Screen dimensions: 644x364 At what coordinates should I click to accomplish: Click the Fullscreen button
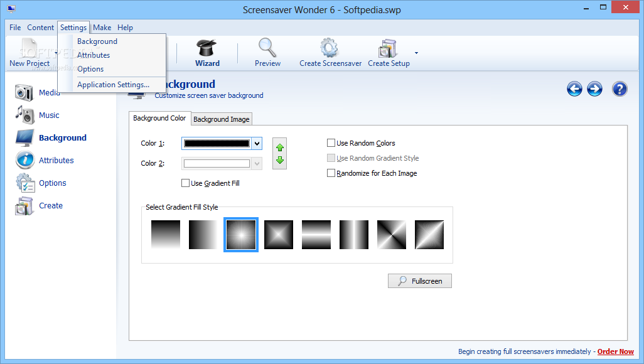point(420,281)
